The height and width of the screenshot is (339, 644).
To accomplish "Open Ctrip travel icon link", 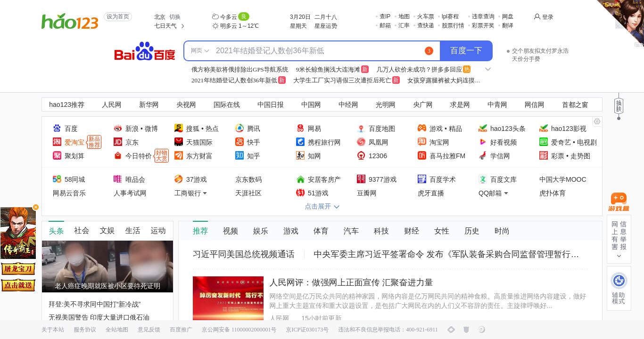I will click(300, 142).
